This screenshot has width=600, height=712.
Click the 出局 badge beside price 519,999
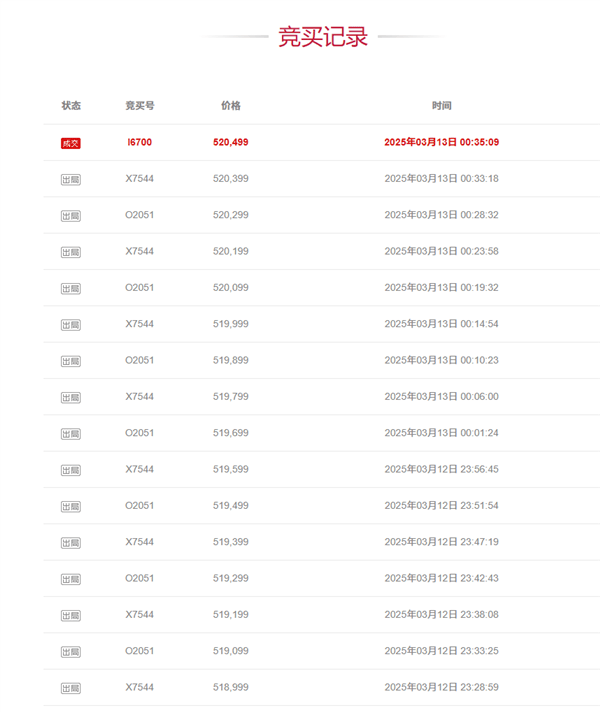coord(70,325)
